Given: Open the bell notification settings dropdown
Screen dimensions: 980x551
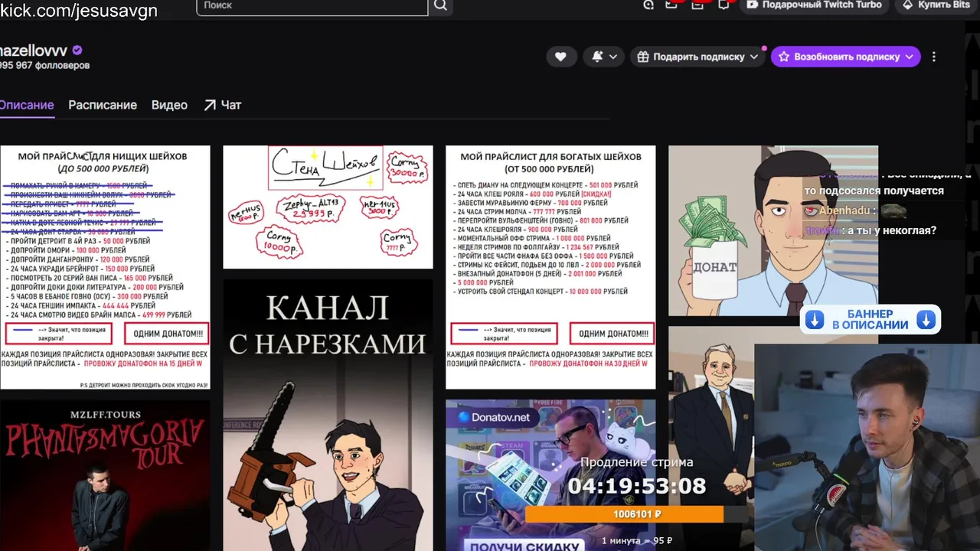Looking at the screenshot, I should 604,57.
